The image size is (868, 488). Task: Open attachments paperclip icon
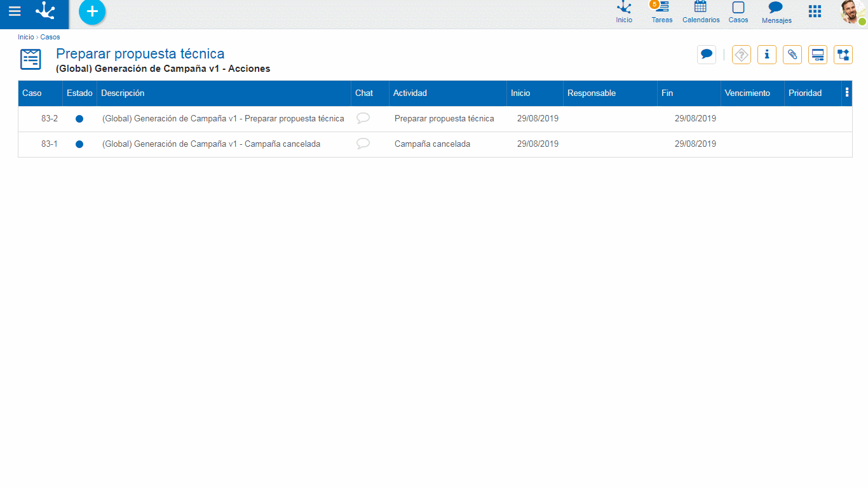tap(792, 55)
